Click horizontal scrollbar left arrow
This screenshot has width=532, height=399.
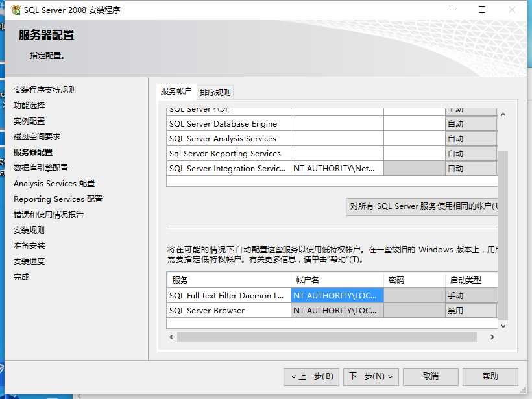[171, 337]
